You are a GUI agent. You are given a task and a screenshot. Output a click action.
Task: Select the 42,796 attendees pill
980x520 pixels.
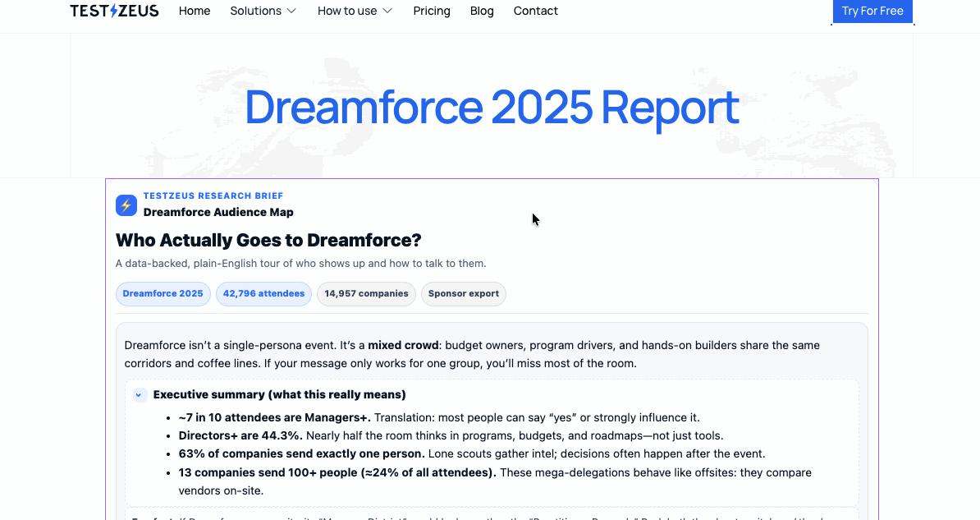click(x=263, y=293)
